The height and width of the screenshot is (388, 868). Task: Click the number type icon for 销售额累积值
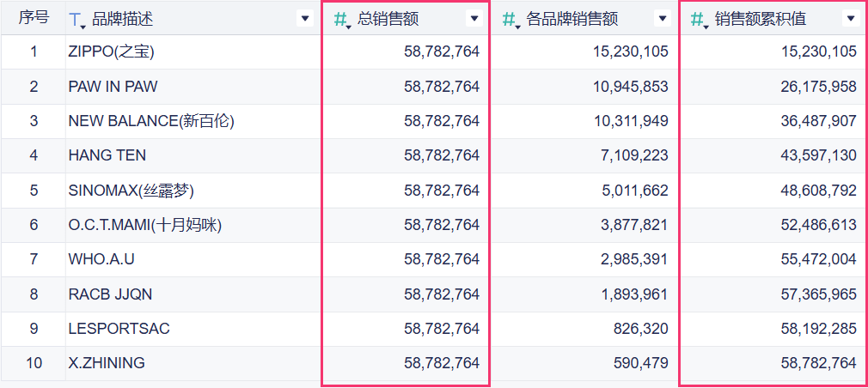700,20
